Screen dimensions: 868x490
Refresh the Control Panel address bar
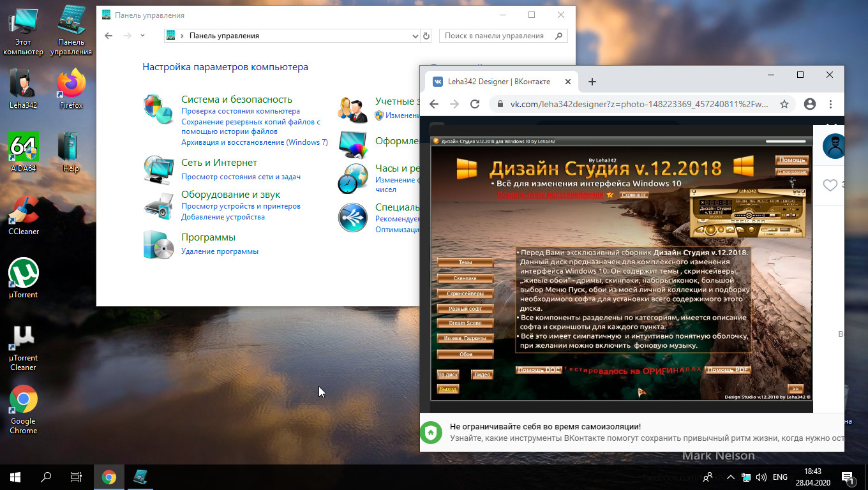426,36
